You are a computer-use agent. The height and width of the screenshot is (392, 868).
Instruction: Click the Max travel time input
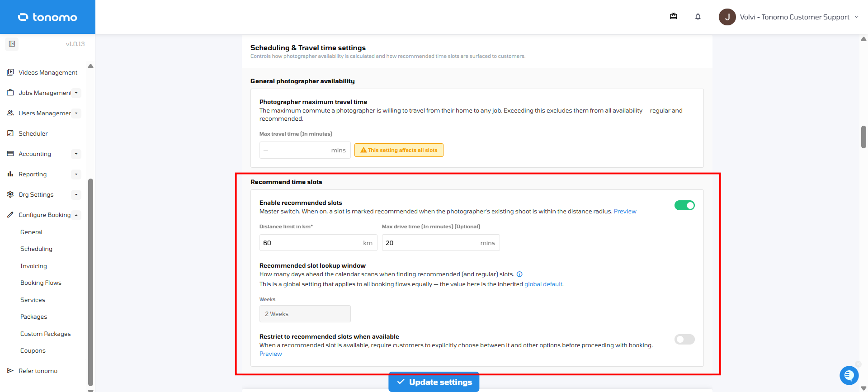coord(305,150)
